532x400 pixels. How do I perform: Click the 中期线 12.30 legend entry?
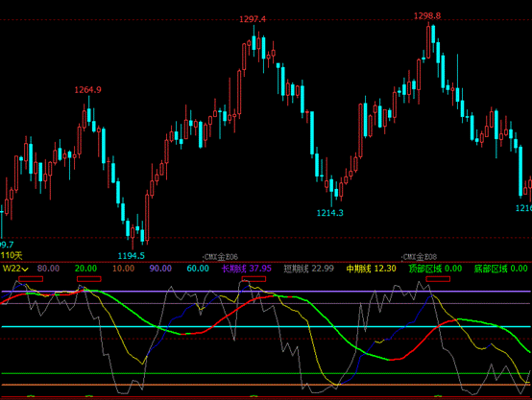[372, 269]
